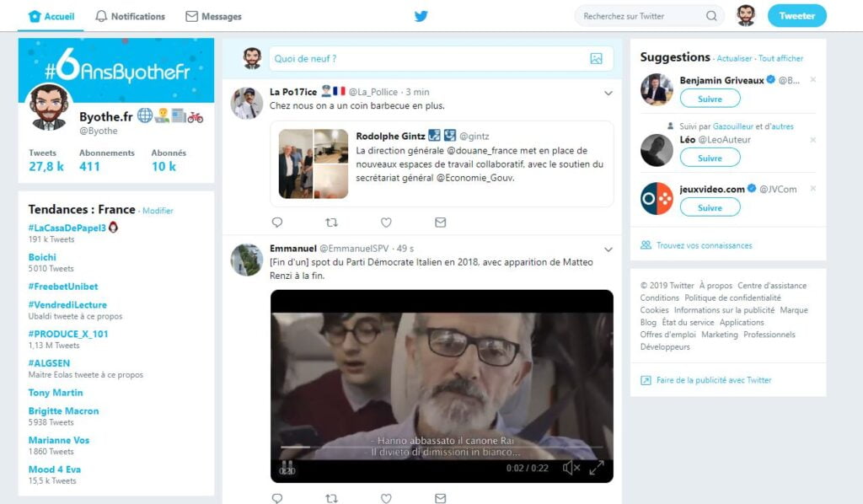Open Mood 4 Eva trend
The height and width of the screenshot is (504, 863).
55,469
